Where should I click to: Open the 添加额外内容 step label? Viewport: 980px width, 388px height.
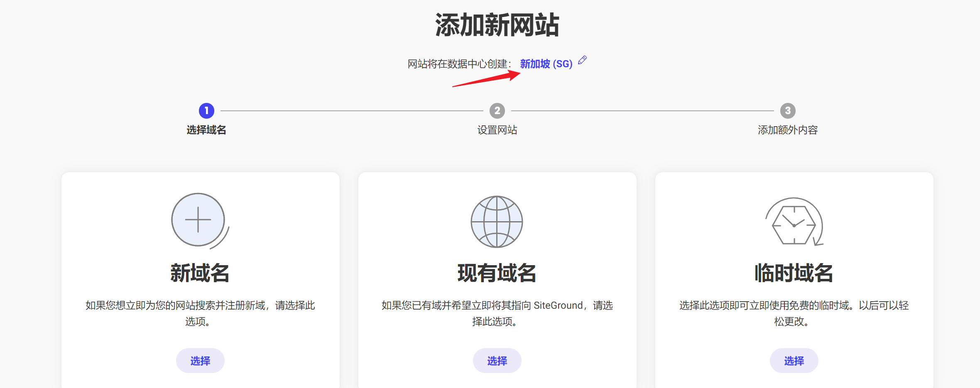788,130
